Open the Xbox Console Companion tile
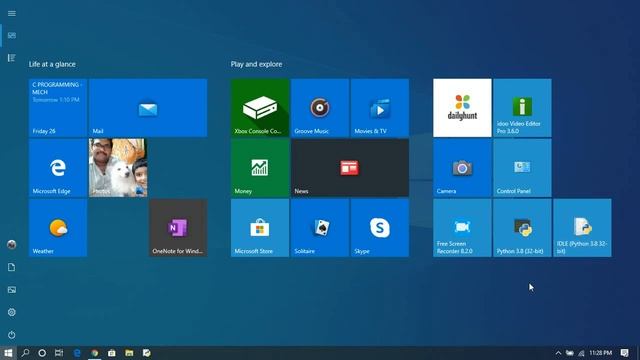640x360 pixels. click(260, 108)
